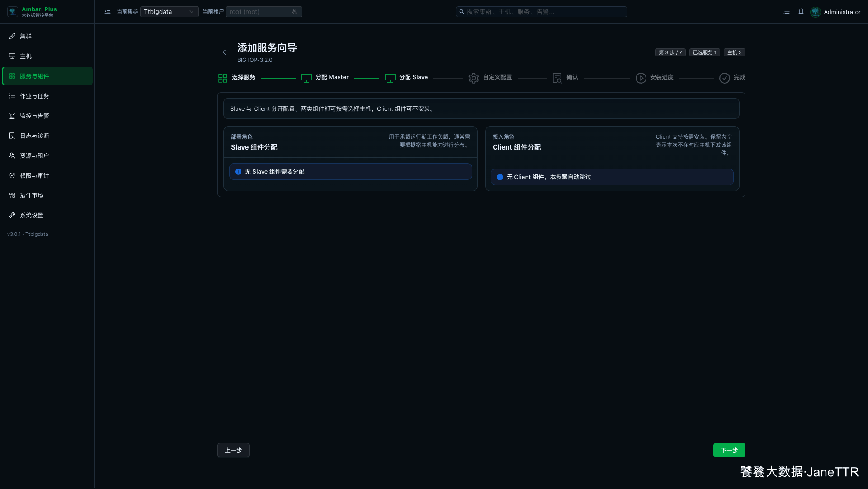The image size is (868, 489).
Task: Click the 已选服务 1 badge
Action: click(704, 52)
